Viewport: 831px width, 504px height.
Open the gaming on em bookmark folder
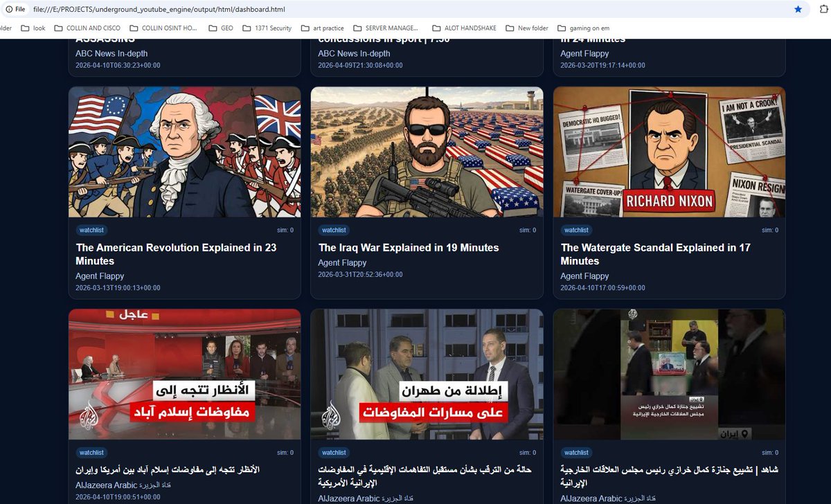pos(582,28)
